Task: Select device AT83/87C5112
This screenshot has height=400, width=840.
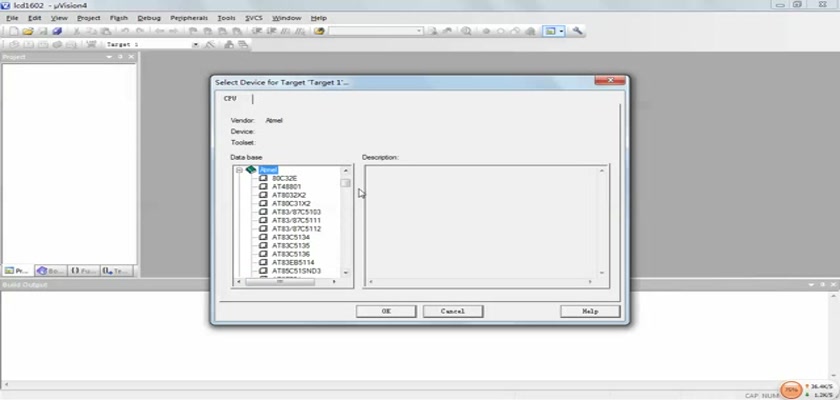Action: 296,229
